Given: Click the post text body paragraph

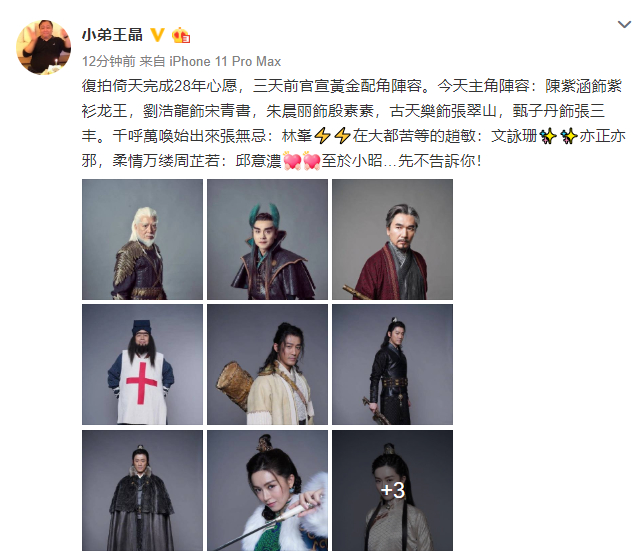Looking at the screenshot, I should coord(353,123).
